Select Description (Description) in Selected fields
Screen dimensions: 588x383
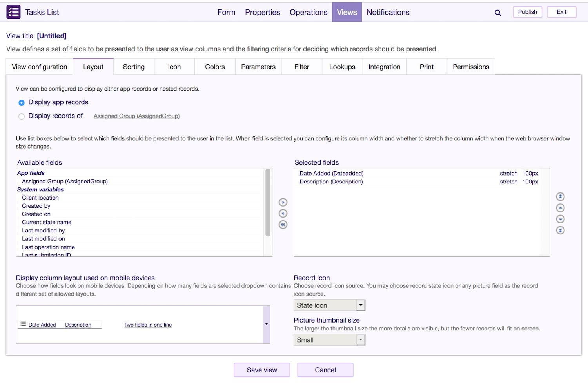click(331, 182)
